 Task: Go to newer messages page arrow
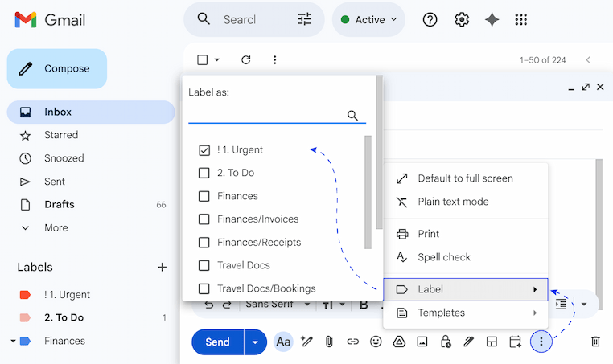[x=588, y=59]
